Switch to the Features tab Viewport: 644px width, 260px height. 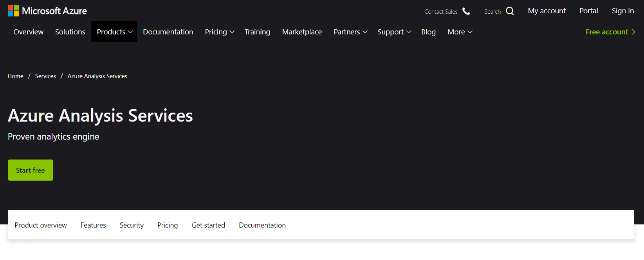(93, 225)
